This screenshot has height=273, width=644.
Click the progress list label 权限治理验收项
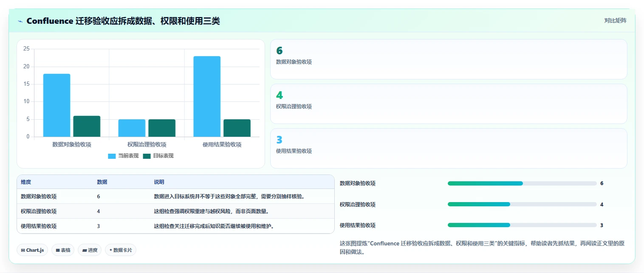[358, 204]
